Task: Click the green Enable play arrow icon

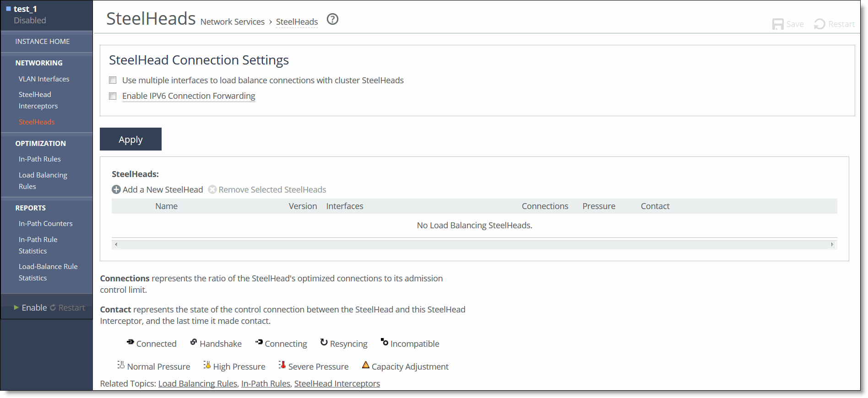Action: coord(16,307)
